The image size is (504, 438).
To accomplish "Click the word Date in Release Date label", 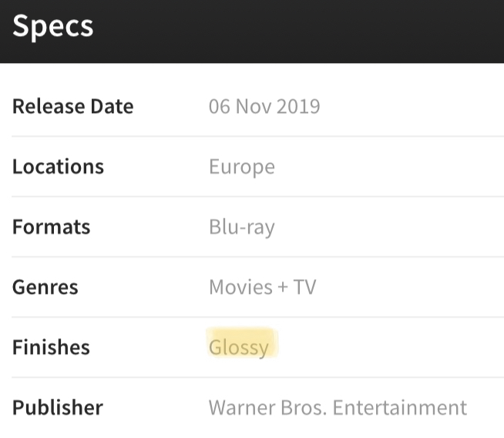I will pos(113,106).
